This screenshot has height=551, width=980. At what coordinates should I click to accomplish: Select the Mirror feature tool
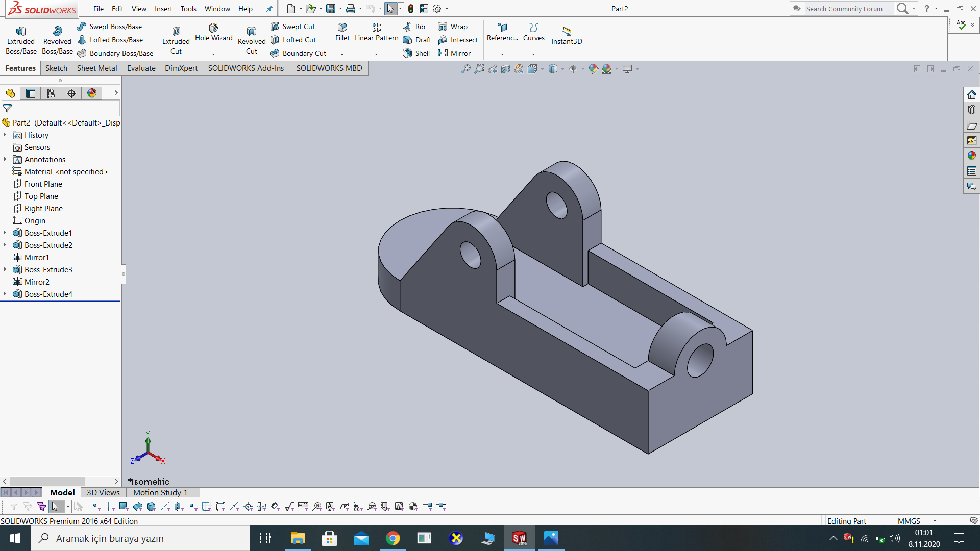[x=443, y=53]
